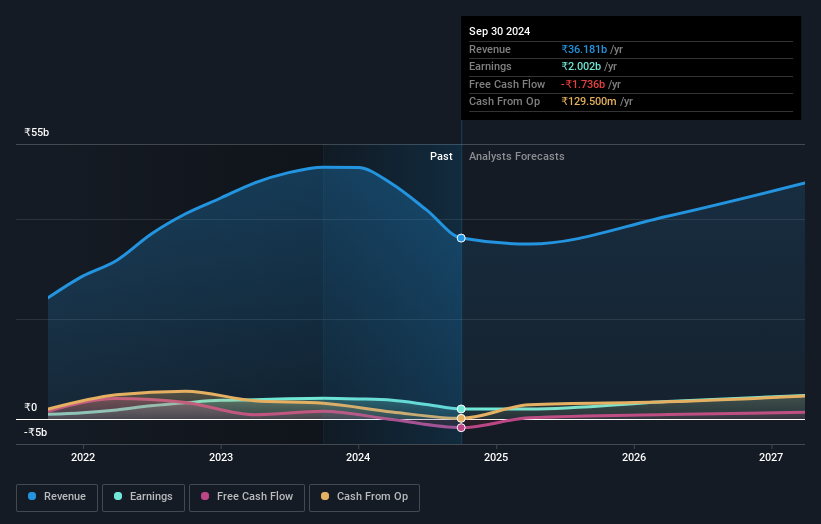Click the ₹0 y-axis label
The image size is (821, 524).
coord(30,407)
